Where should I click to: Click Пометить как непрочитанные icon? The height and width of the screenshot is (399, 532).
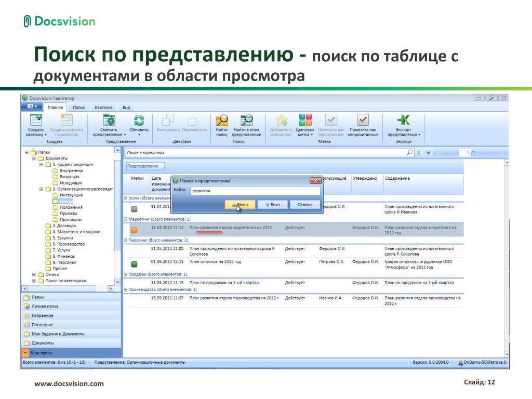tap(363, 121)
